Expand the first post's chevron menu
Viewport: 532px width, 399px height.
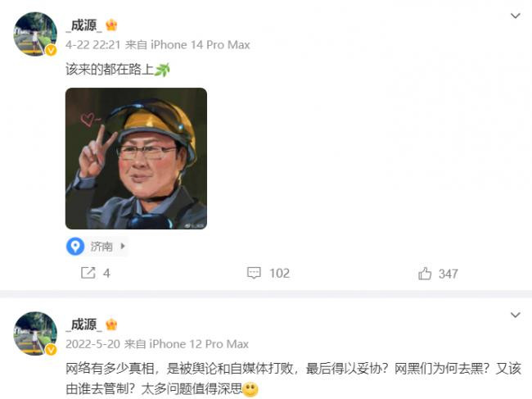[516, 16]
